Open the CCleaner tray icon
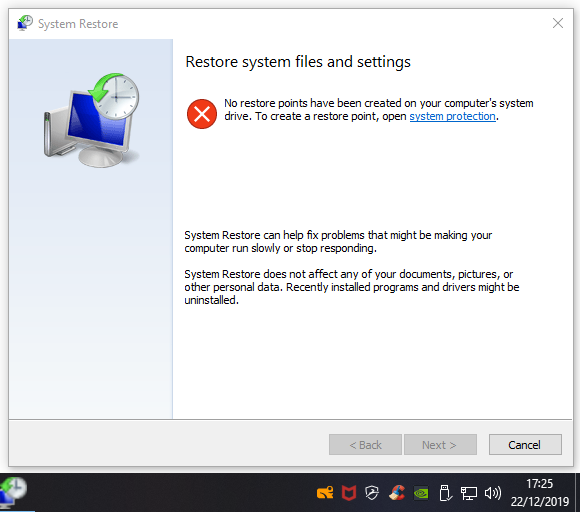The width and height of the screenshot is (580, 512). (x=397, y=493)
